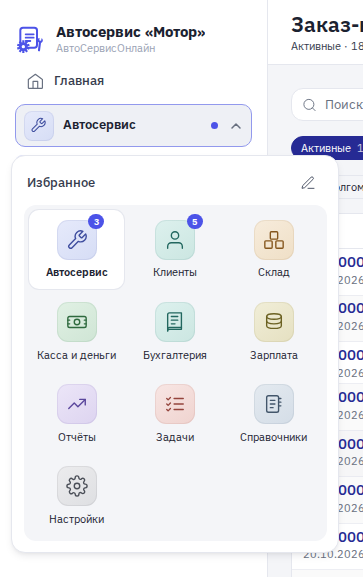The image size is (363, 577).
Task: Click the wrench icon in Автосервис selector
Action: click(39, 126)
